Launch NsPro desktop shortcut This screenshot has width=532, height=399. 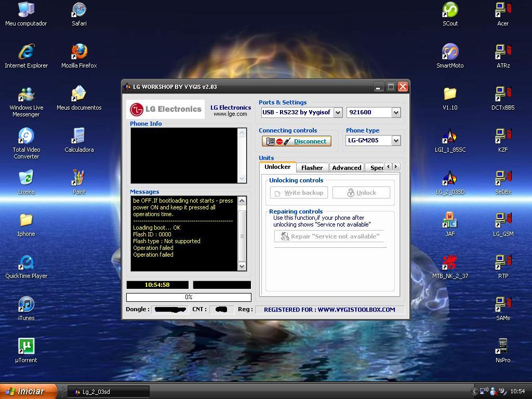point(503,351)
